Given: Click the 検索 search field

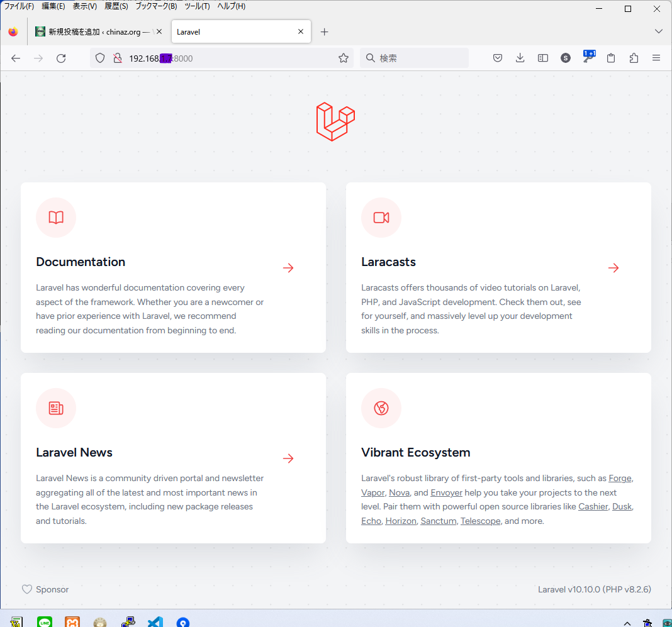Looking at the screenshot, I should [x=415, y=58].
